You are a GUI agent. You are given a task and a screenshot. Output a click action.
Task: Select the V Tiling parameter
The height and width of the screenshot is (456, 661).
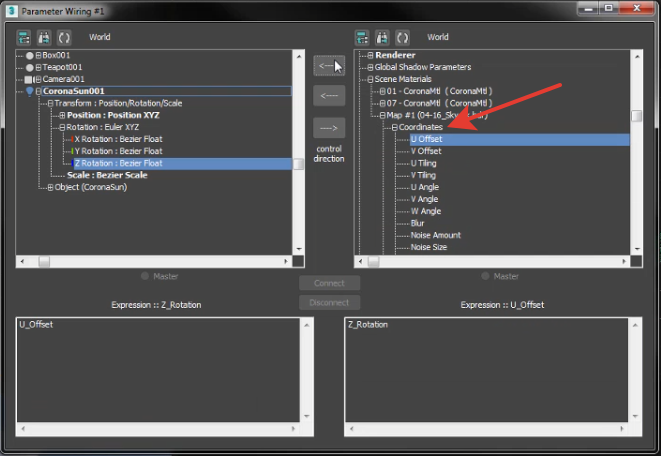point(423,175)
